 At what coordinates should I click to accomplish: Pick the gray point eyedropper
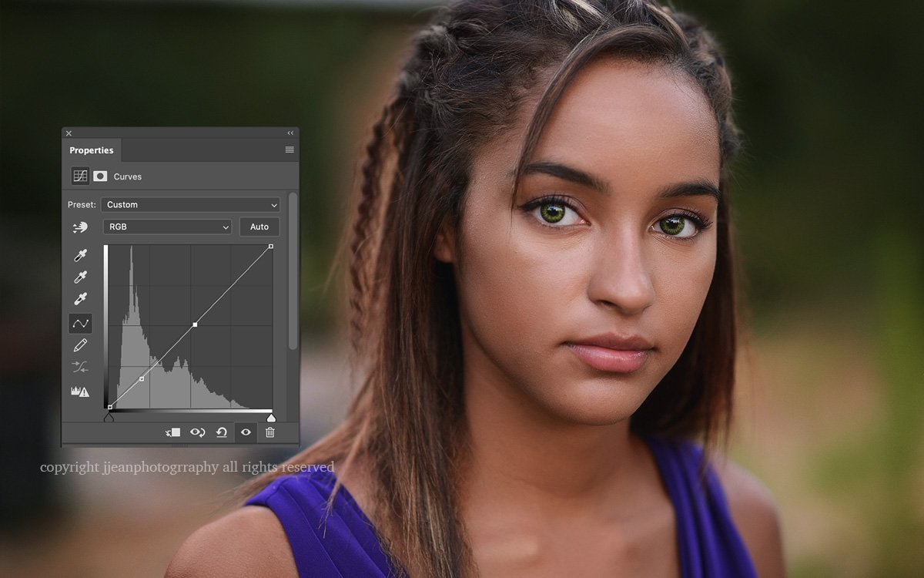click(80, 277)
